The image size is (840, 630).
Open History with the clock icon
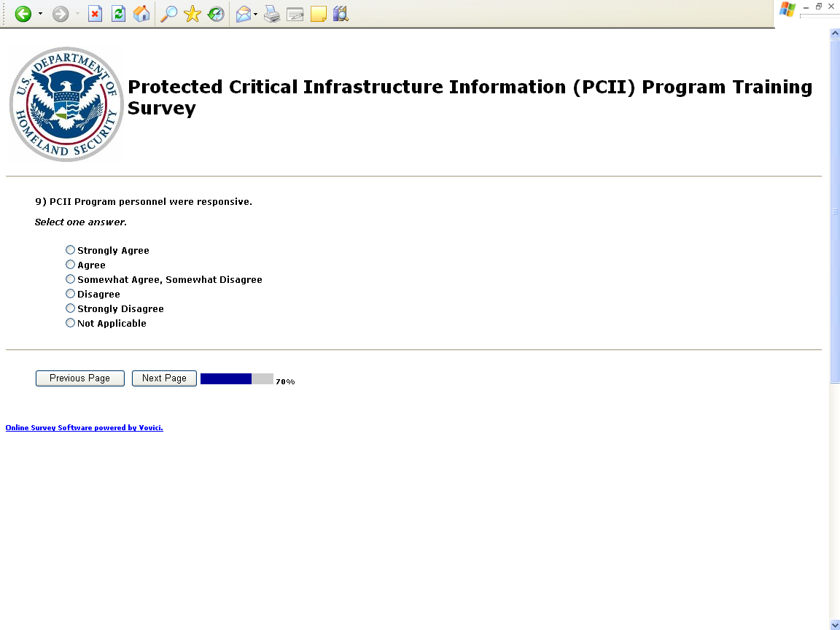(x=216, y=14)
